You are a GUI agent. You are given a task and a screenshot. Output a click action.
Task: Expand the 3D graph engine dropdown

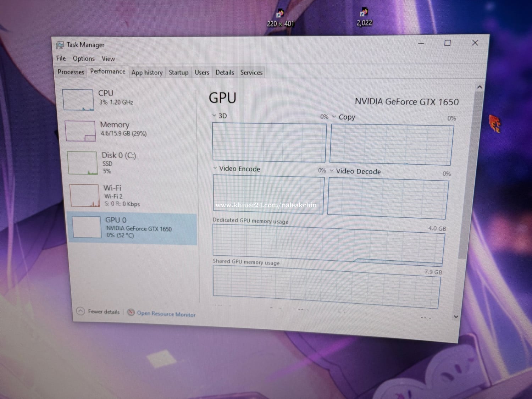[214, 115]
